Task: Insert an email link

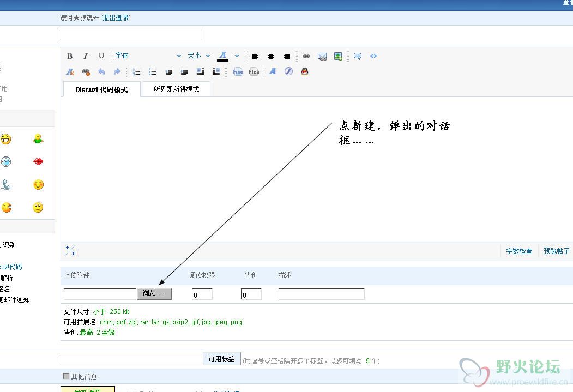Action: [x=322, y=56]
